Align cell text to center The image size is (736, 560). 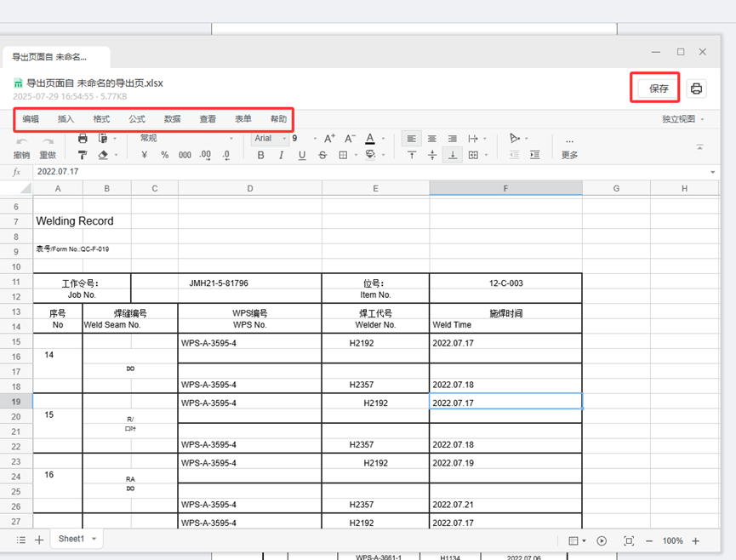(x=432, y=138)
